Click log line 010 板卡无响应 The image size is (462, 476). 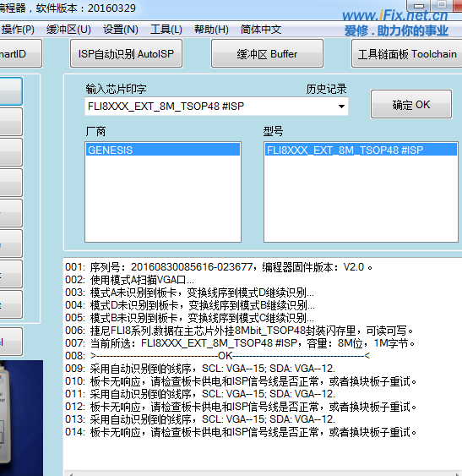point(241,381)
